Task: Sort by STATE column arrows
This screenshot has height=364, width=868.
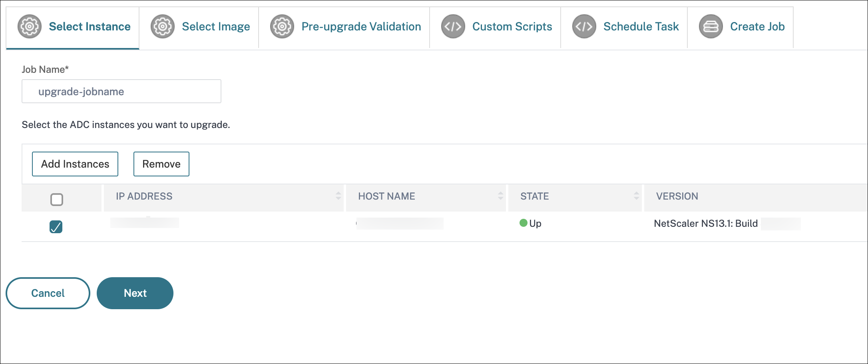Action: [637, 196]
